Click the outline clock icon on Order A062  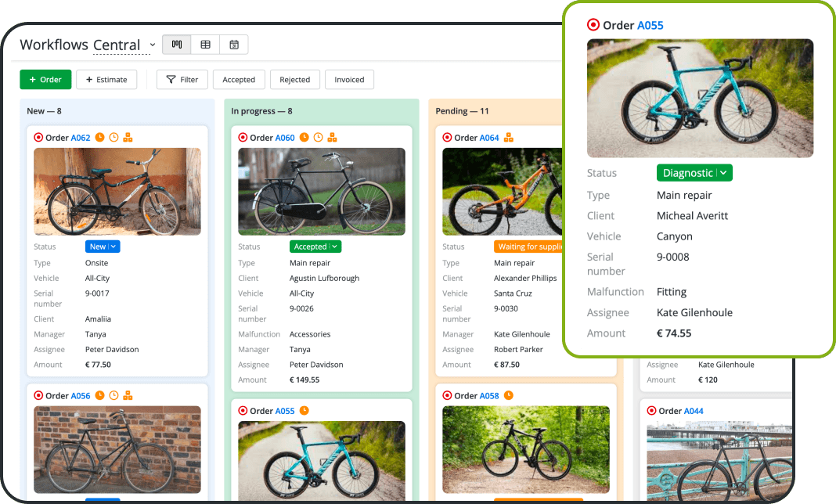click(114, 138)
